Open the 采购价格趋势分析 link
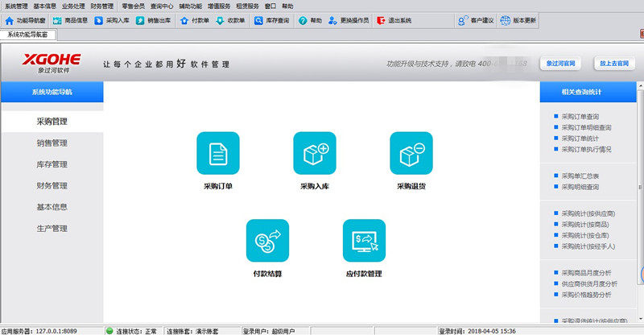The height and width of the screenshot is (335, 644). click(x=586, y=295)
